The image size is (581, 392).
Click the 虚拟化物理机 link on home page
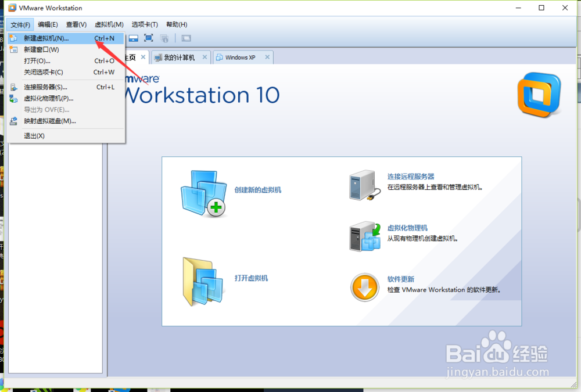click(408, 228)
